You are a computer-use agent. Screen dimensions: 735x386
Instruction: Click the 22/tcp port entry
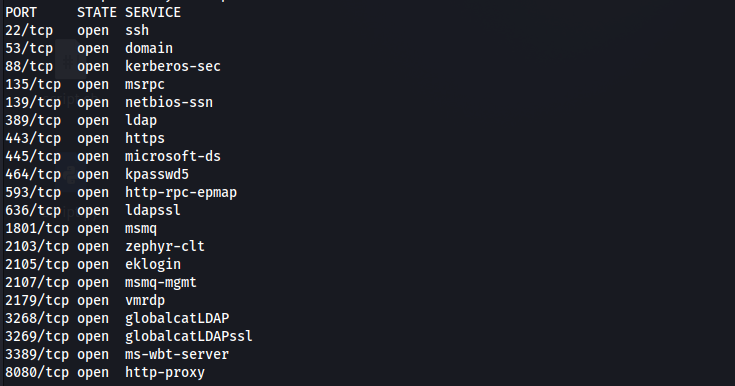tap(29, 30)
